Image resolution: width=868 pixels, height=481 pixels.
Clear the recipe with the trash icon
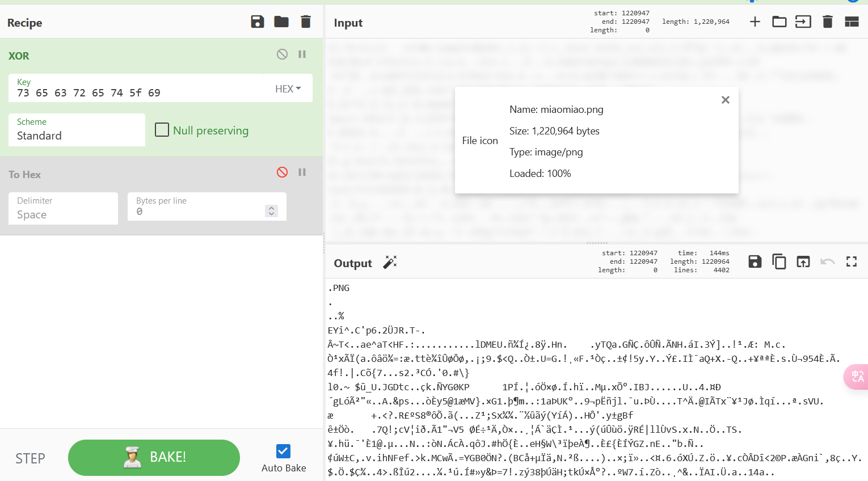306,22
